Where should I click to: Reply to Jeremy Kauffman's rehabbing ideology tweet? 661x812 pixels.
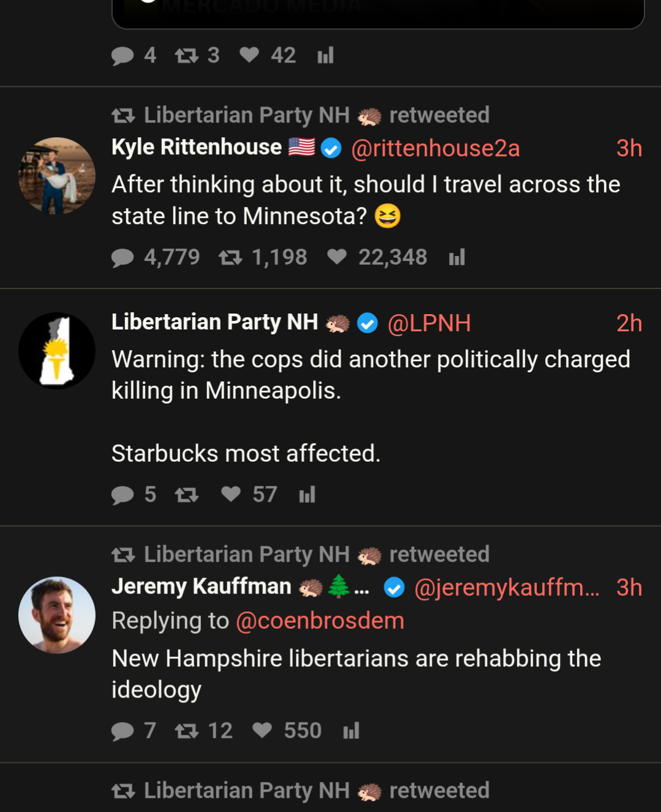pyautogui.click(x=123, y=731)
